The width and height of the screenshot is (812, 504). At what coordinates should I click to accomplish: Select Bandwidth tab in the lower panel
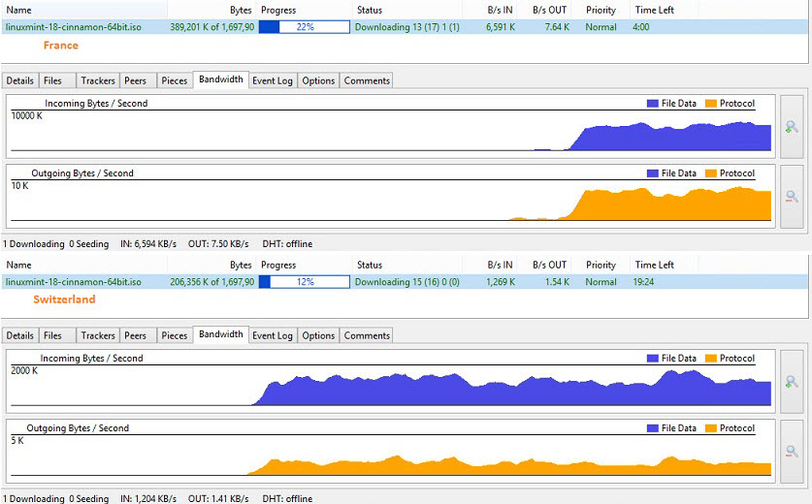220,334
